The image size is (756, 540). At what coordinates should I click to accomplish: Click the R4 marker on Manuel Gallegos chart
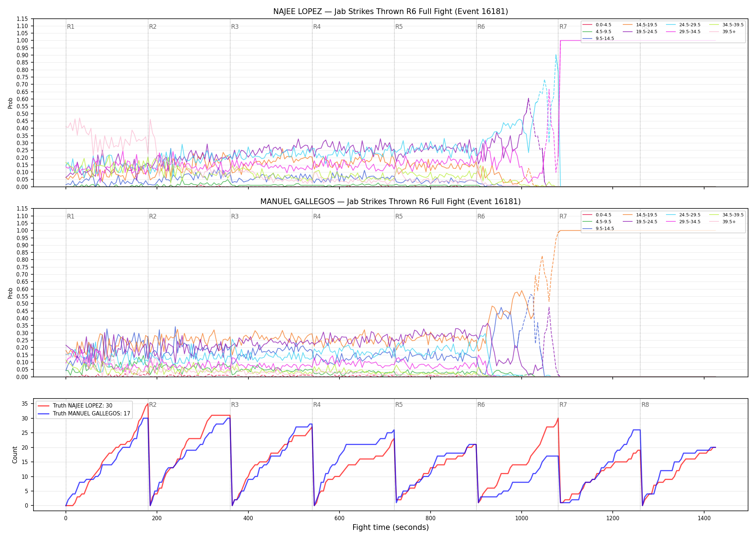[317, 216]
